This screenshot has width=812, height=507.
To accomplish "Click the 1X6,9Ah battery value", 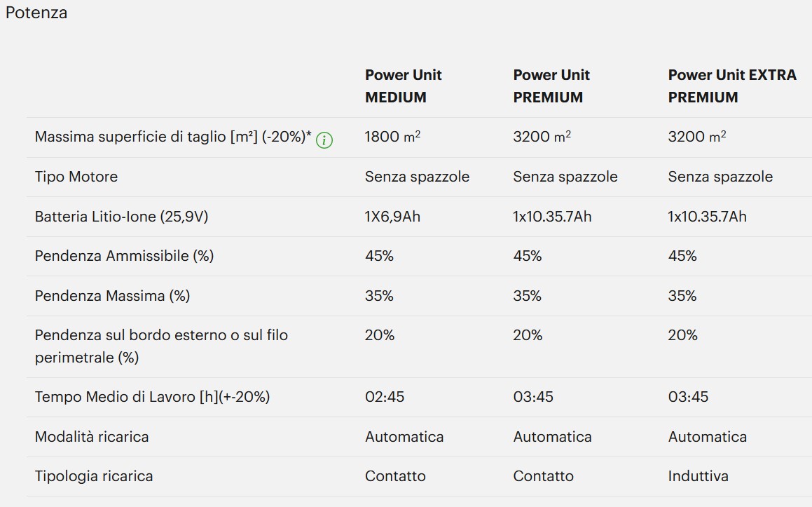I will [x=392, y=216].
